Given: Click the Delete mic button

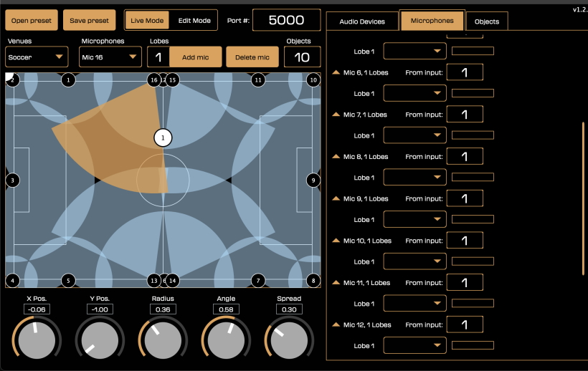Looking at the screenshot, I should coord(252,57).
